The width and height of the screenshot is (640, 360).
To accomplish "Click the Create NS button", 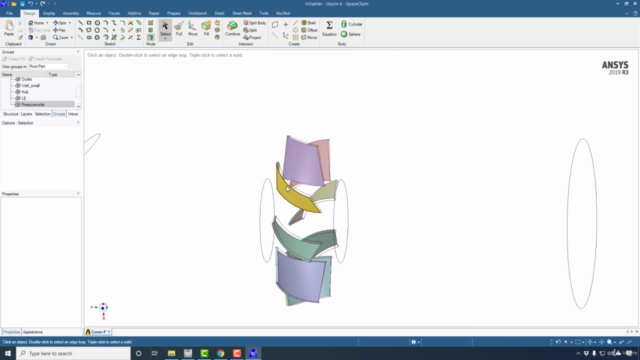I will (x=14, y=59).
